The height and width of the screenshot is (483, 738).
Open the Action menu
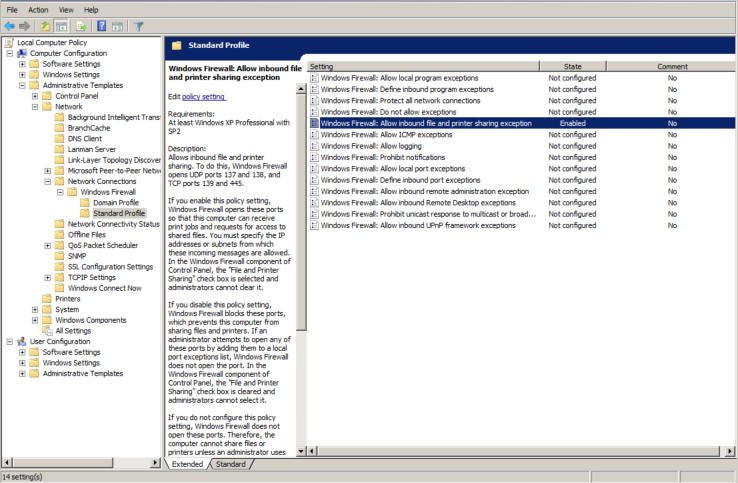pyautogui.click(x=39, y=9)
